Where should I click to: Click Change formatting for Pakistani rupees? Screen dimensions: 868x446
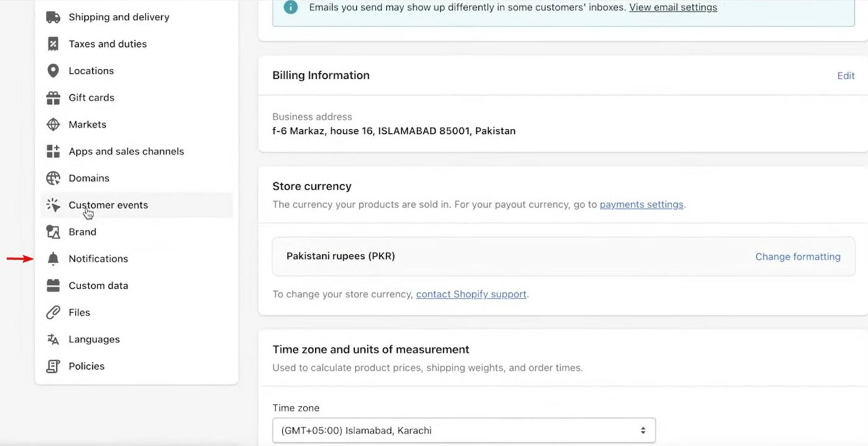(x=798, y=256)
